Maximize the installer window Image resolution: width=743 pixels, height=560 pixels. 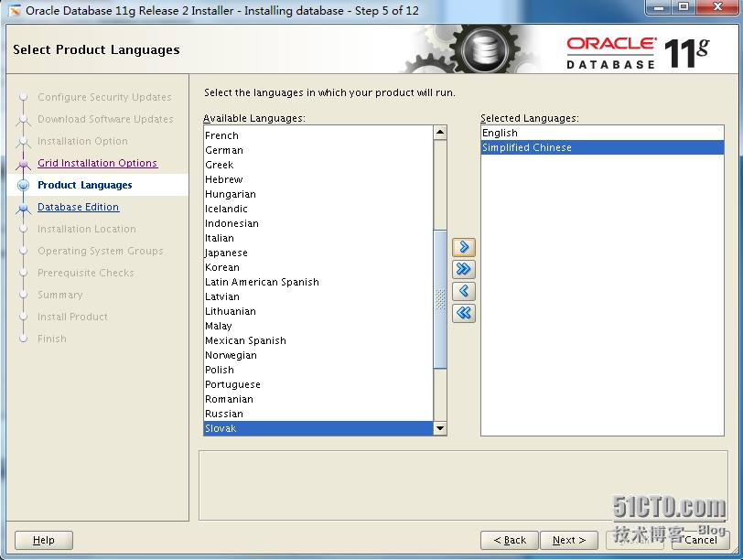pos(684,7)
